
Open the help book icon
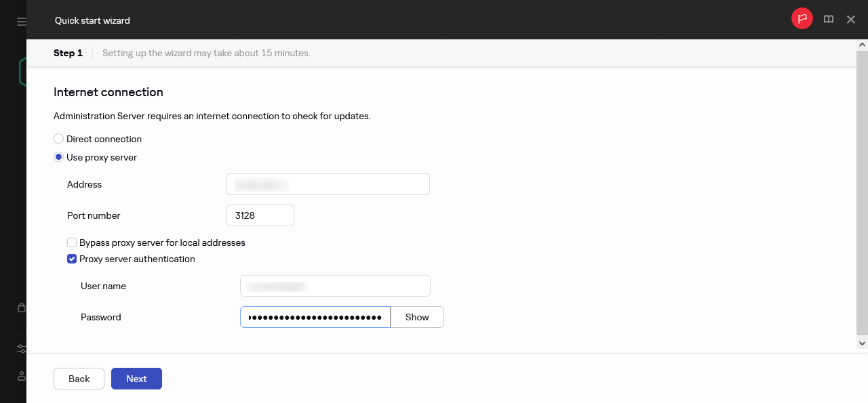click(x=829, y=20)
